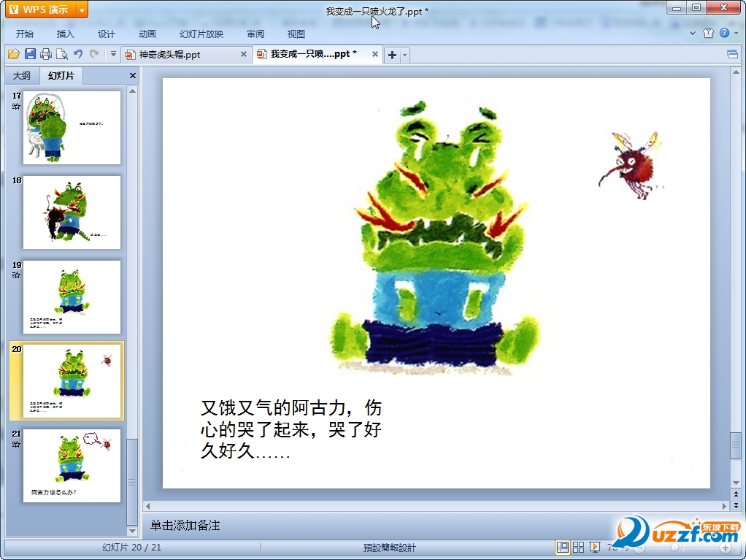Go to next slide with double-down arrow

[x=736, y=505]
